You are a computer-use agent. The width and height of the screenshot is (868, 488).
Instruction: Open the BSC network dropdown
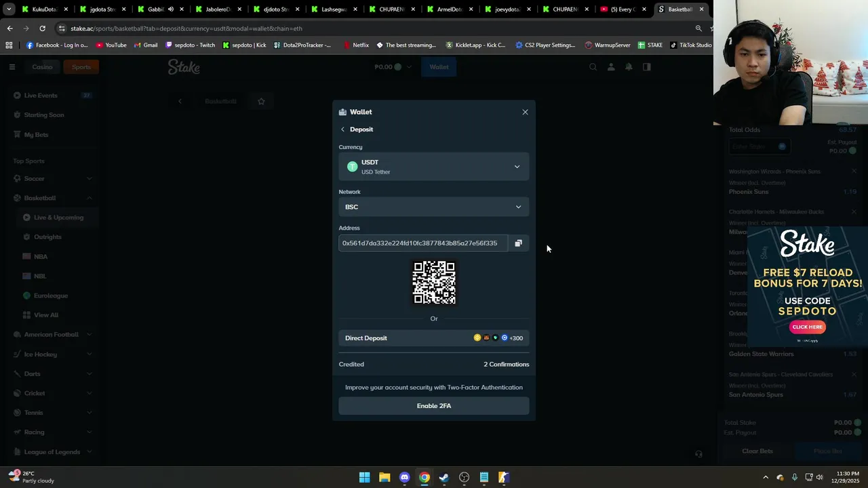(x=434, y=207)
